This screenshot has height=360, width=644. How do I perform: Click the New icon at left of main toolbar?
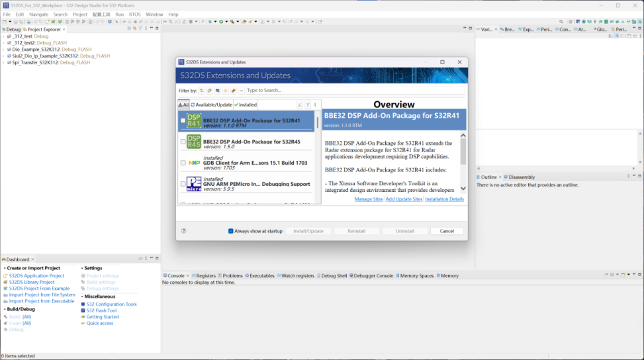5,21
